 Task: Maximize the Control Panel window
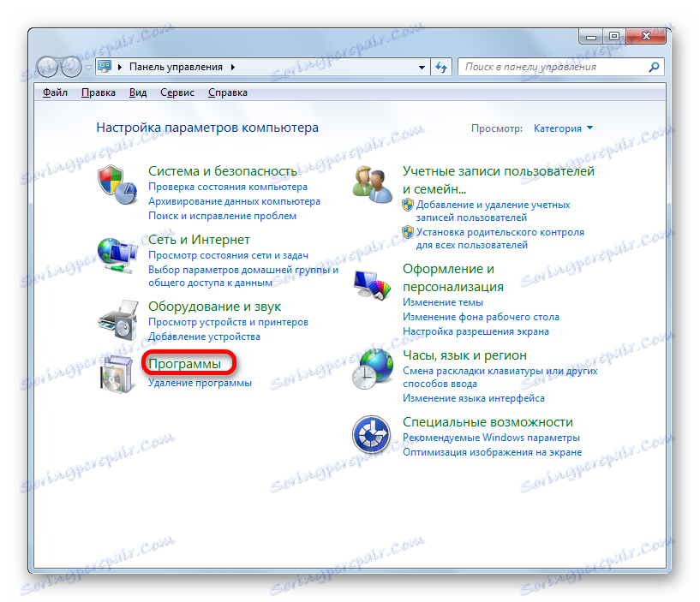pos(614,37)
